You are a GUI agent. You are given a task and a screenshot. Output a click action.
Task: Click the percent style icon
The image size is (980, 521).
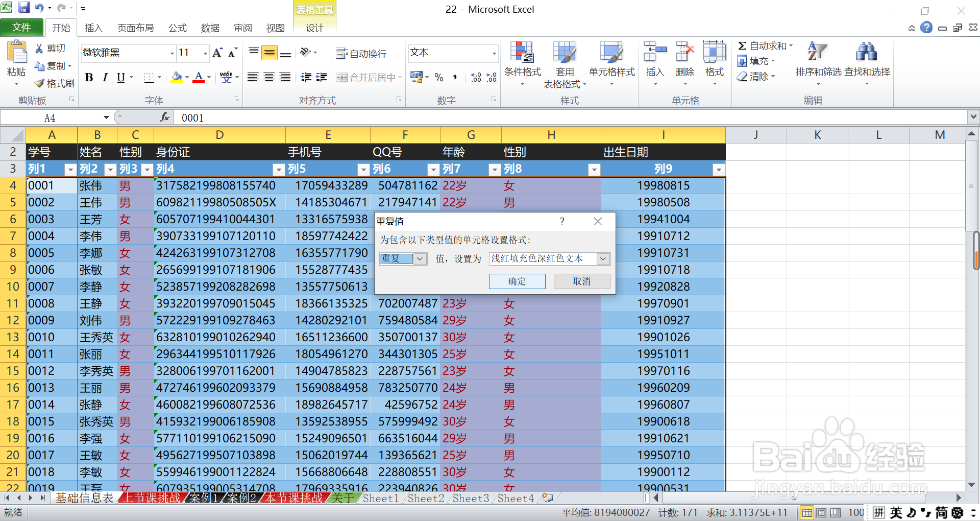click(439, 77)
